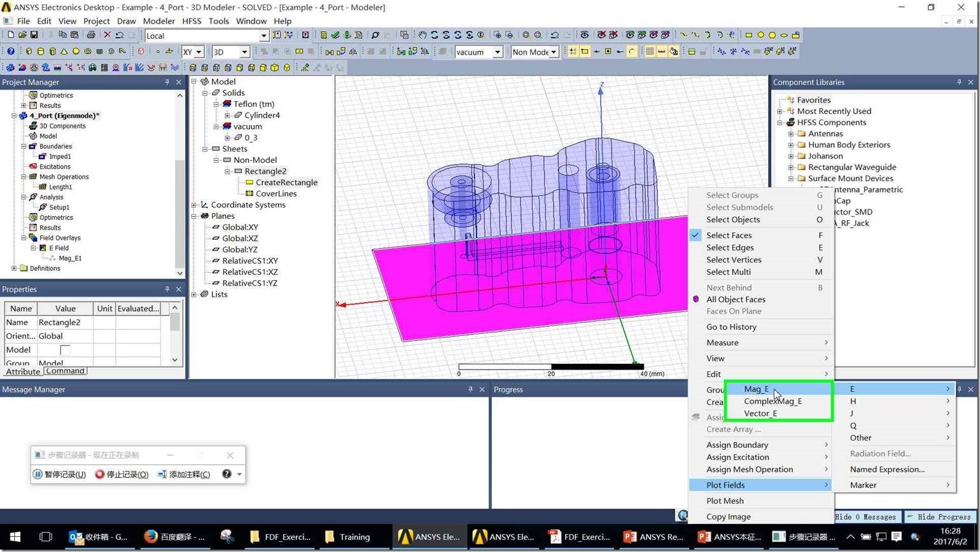Click the Validate green checkmark icon

(x=335, y=35)
